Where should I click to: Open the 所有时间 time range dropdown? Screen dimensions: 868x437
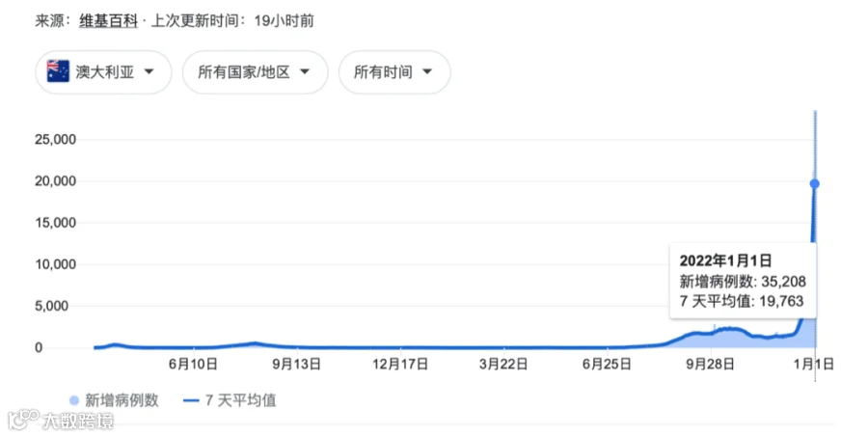tap(394, 72)
